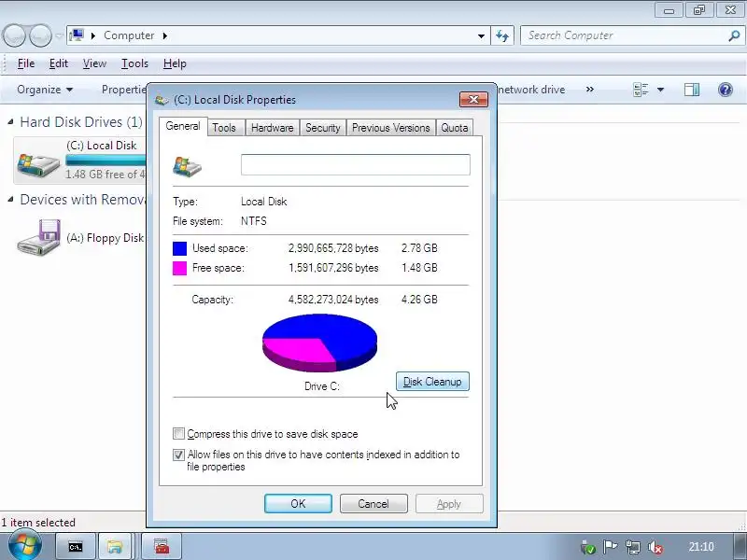Image resolution: width=747 pixels, height=560 pixels.
Task: Click the Action Center flag tray icon
Action: click(610, 547)
